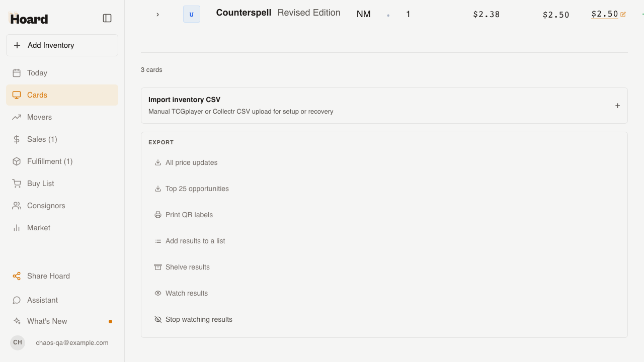Collapse the sidebar with the panel icon

107,18
